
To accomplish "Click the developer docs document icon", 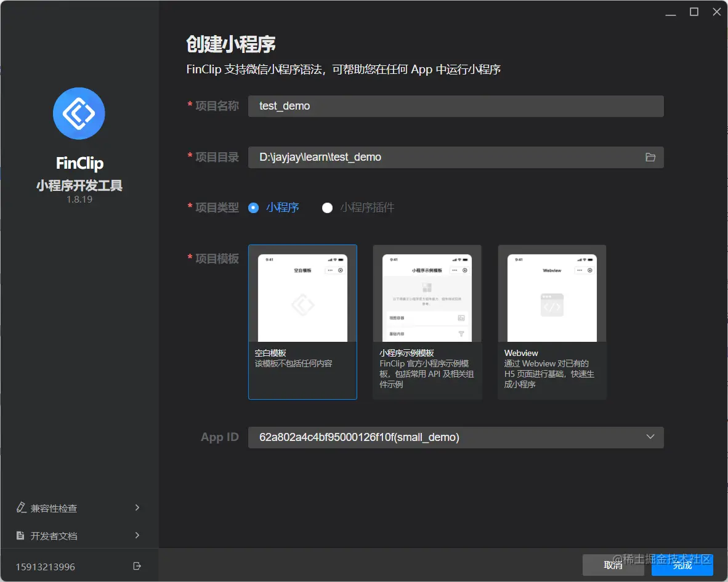I will (20, 536).
